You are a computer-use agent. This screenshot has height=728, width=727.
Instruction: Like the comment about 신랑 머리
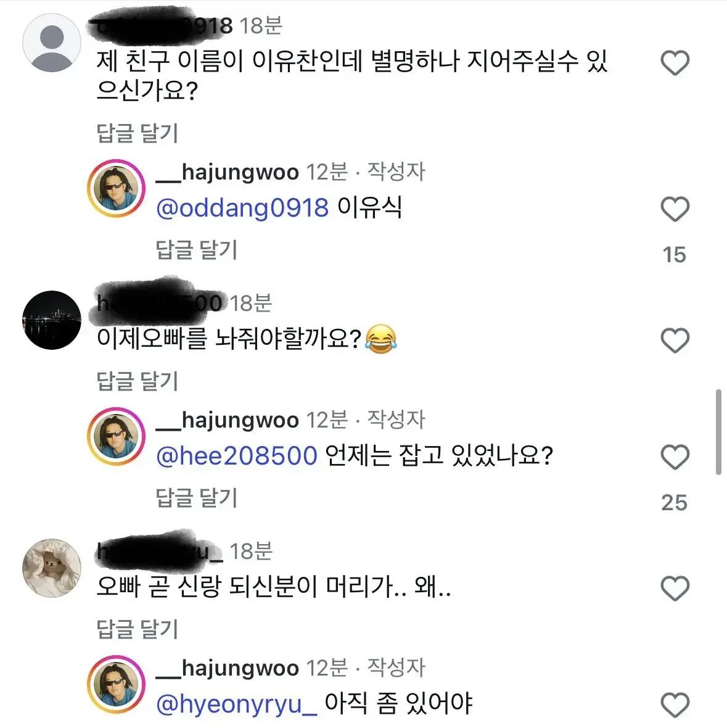[x=675, y=589]
